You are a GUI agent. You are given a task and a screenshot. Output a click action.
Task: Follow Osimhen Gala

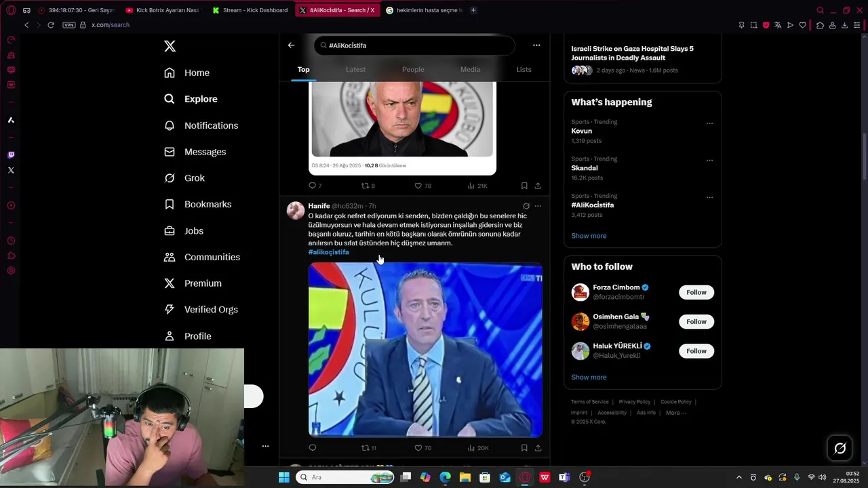tap(696, 321)
